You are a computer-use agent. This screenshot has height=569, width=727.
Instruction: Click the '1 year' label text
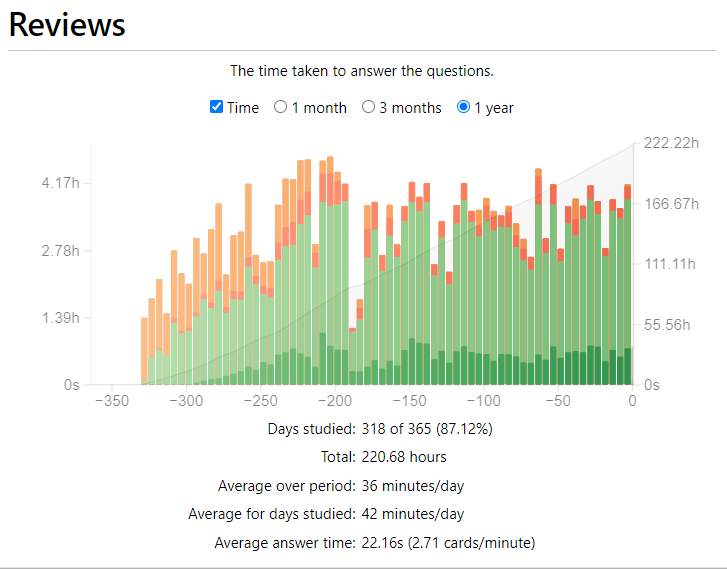click(x=494, y=108)
